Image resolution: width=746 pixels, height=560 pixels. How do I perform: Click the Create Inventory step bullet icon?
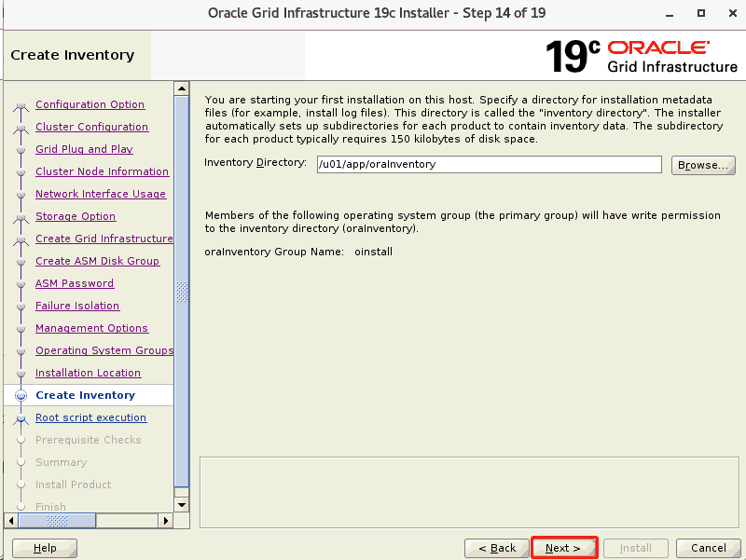[x=21, y=395]
